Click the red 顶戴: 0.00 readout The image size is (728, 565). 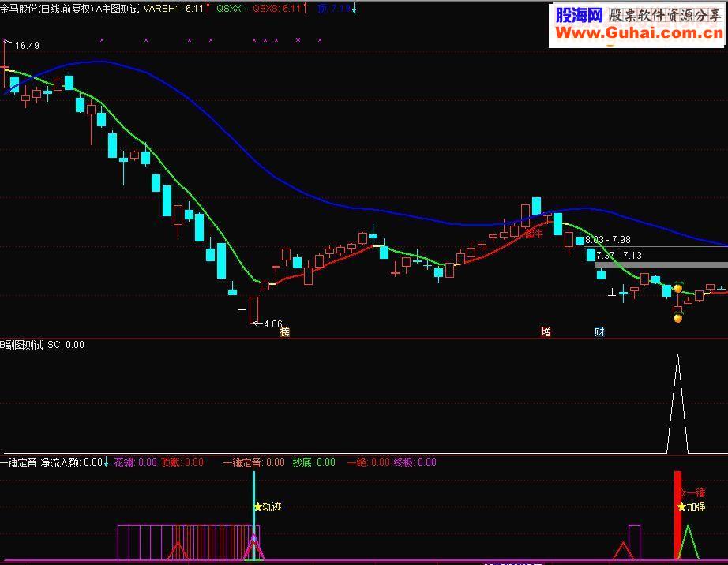click(x=182, y=462)
